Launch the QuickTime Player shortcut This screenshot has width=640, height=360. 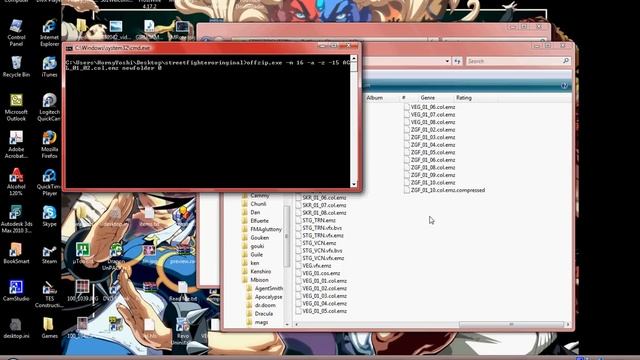[49, 182]
